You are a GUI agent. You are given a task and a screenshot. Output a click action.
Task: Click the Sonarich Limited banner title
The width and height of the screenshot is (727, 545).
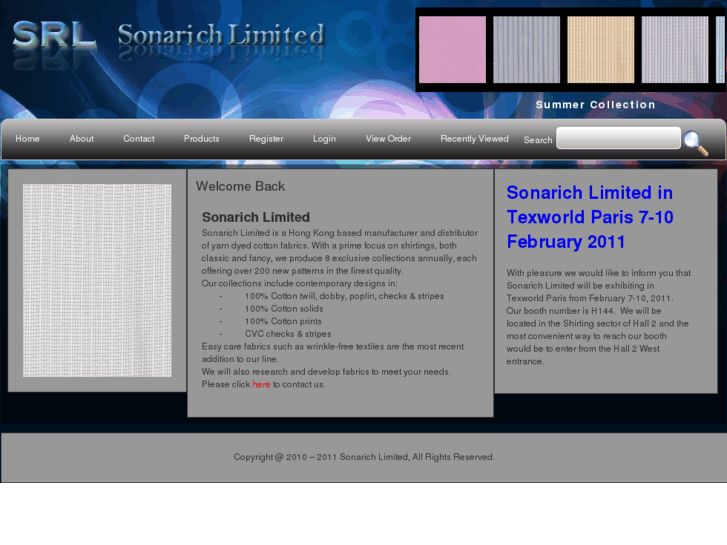pos(221,35)
